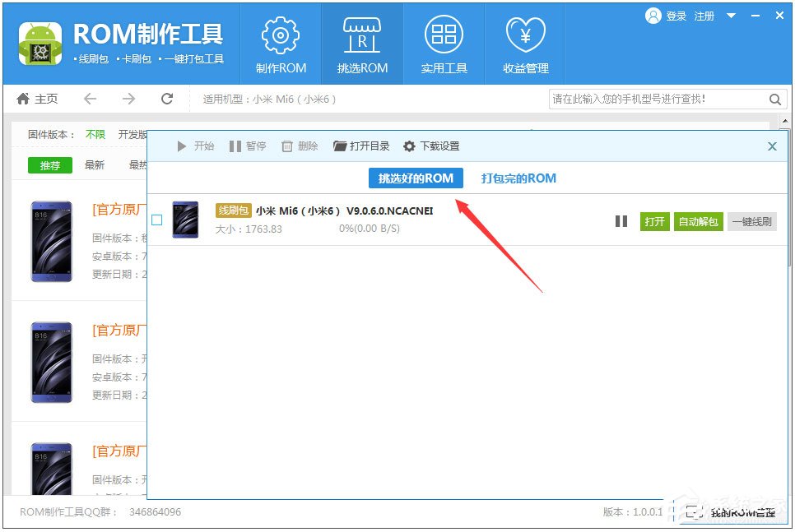This screenshot has height=532, width=795.
Task: Open 下载设置 download settings
Action: pyautogui.click(x=431, y=146)
